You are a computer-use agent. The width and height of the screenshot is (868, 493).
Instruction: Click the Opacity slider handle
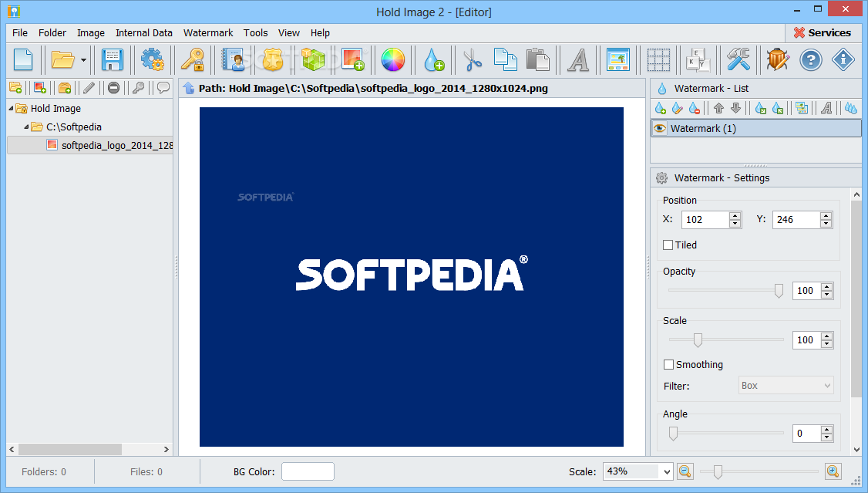779,291
